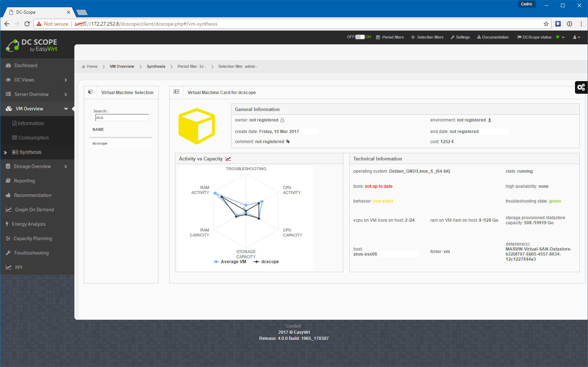
Task: Toggle Average VM series in chart legend
Action: tap(230, 262)
